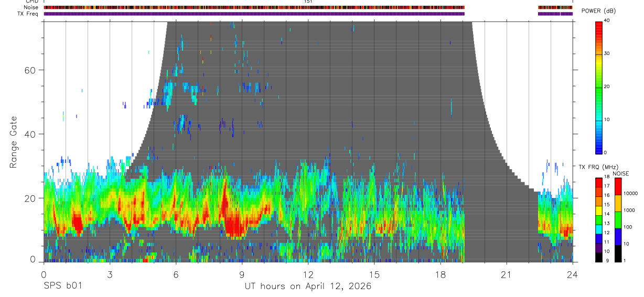Click the POWER (dB) color bar
Image resolution: width=644 pixels, height=297 pixels.
tap(599, 87)
